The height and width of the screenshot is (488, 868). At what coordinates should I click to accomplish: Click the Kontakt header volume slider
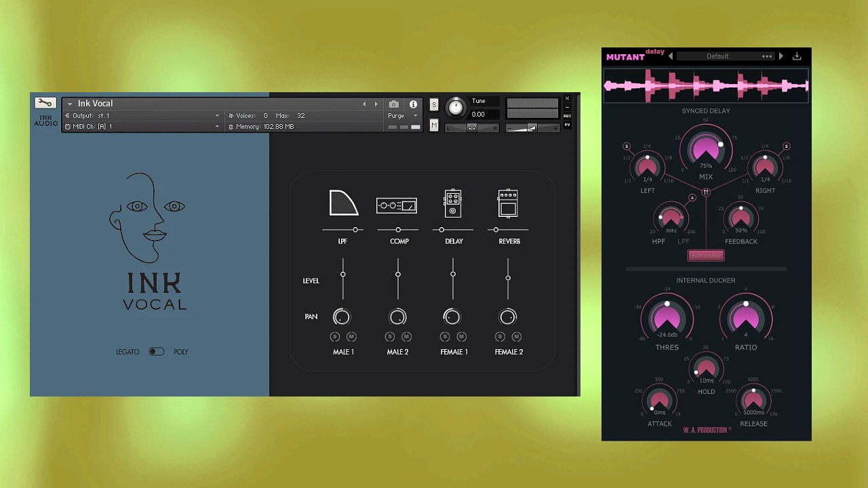click(532, 128)
